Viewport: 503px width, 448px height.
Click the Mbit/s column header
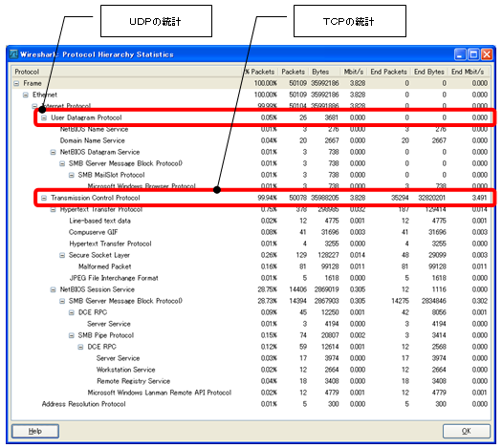click(354, 72)
